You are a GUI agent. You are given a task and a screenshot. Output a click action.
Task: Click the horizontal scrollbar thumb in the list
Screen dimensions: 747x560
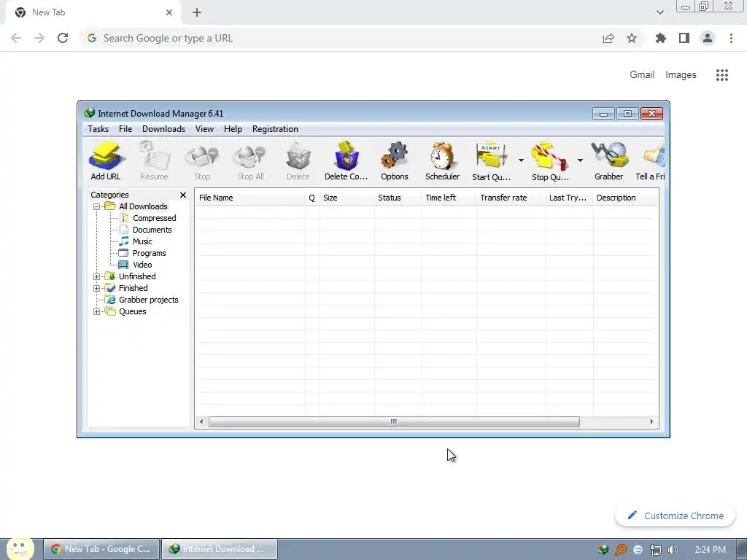[394, 422]
